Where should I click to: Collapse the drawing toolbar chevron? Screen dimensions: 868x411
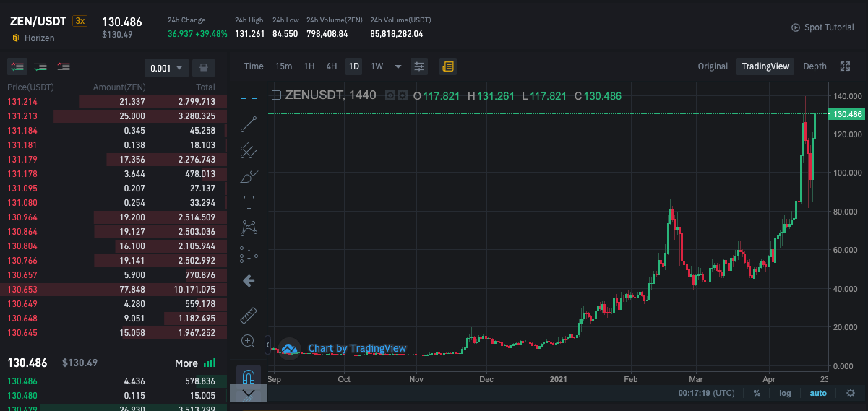[x=249, y=393]
